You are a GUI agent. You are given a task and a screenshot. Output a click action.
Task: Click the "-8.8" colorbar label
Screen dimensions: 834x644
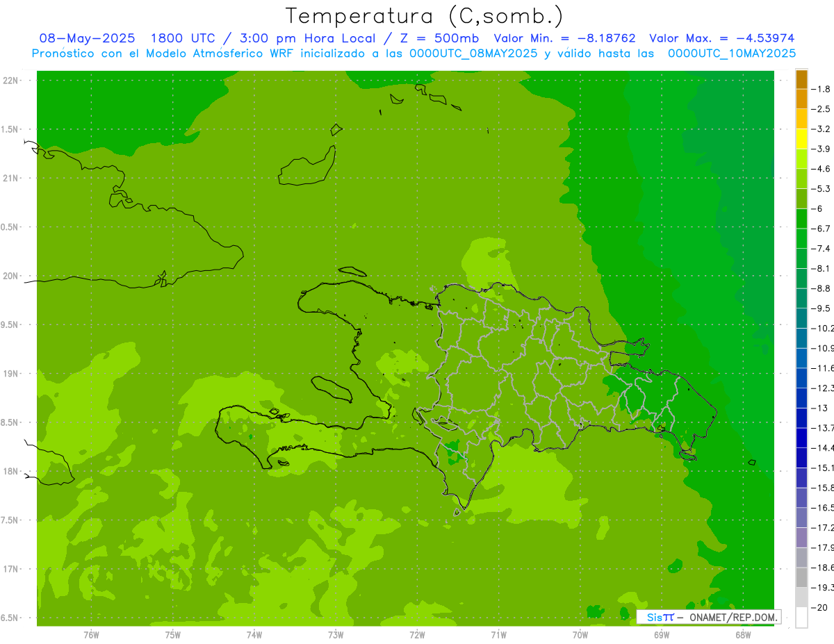click(822, 288)
